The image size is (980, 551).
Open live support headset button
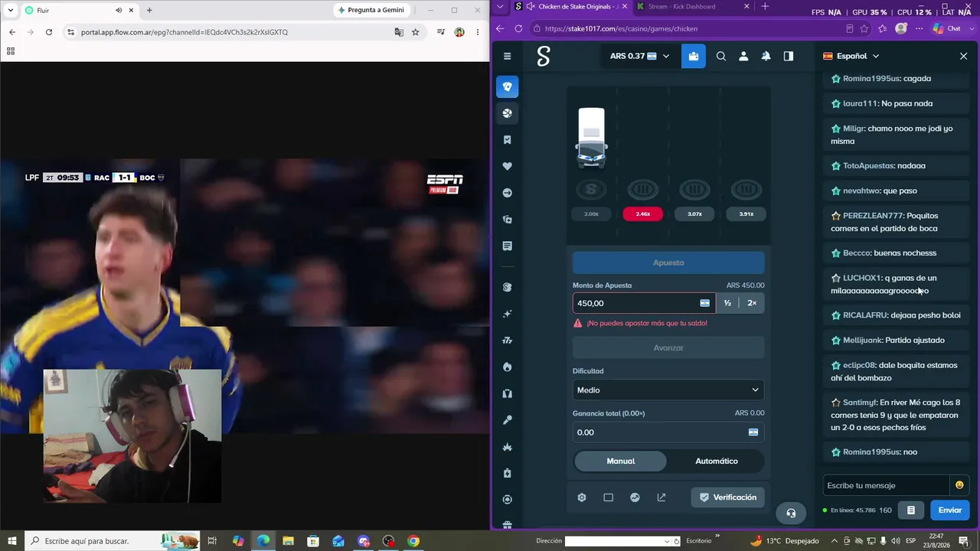(791, 513)
